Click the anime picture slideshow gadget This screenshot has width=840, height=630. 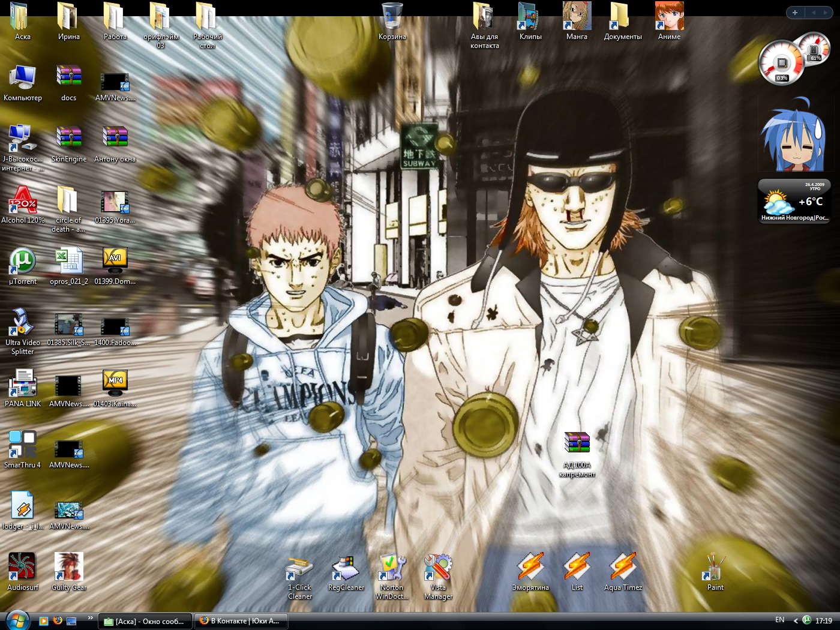pyautogui.click(x=794, y=133)
